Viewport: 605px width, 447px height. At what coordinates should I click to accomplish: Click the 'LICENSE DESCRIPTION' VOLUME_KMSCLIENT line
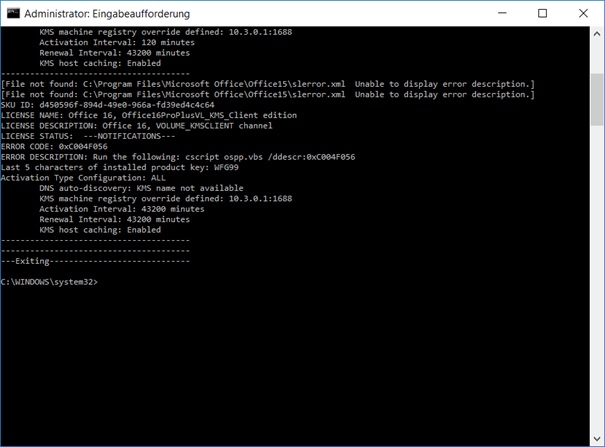tap(137, 126)
